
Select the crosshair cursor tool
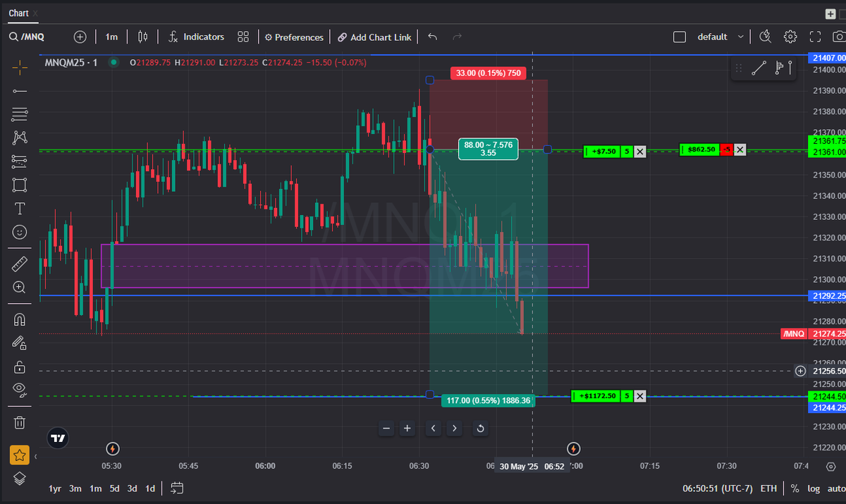pyautogui.click(x=20, y=67)
